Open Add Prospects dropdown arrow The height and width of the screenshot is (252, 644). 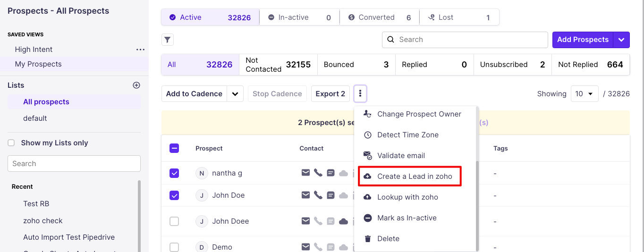pos(621,40)
